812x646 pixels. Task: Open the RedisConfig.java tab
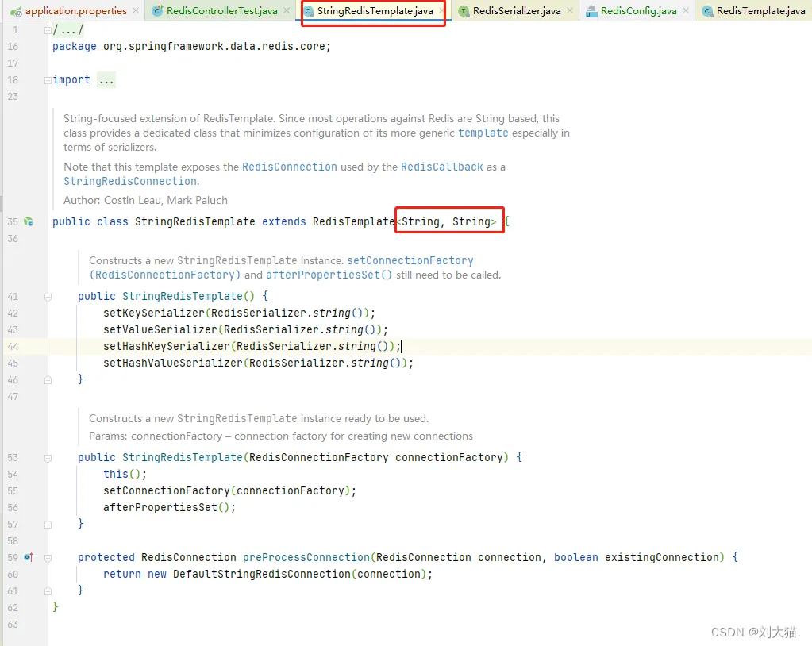638,10
